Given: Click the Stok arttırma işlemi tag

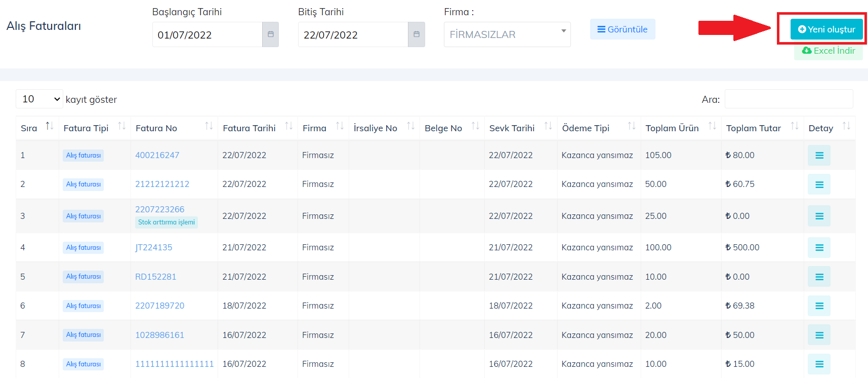Looking at the screenshot, I should click(x=166, y=222).
